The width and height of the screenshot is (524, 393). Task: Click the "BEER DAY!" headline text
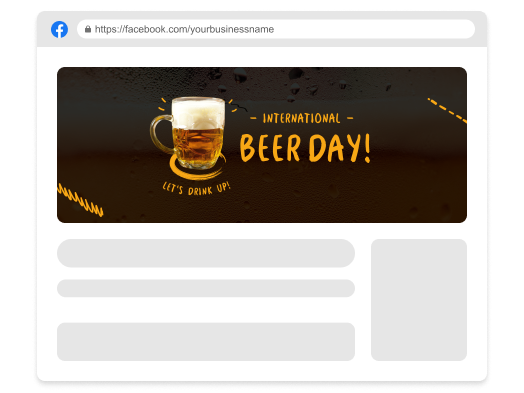click(x=305, y=148)
